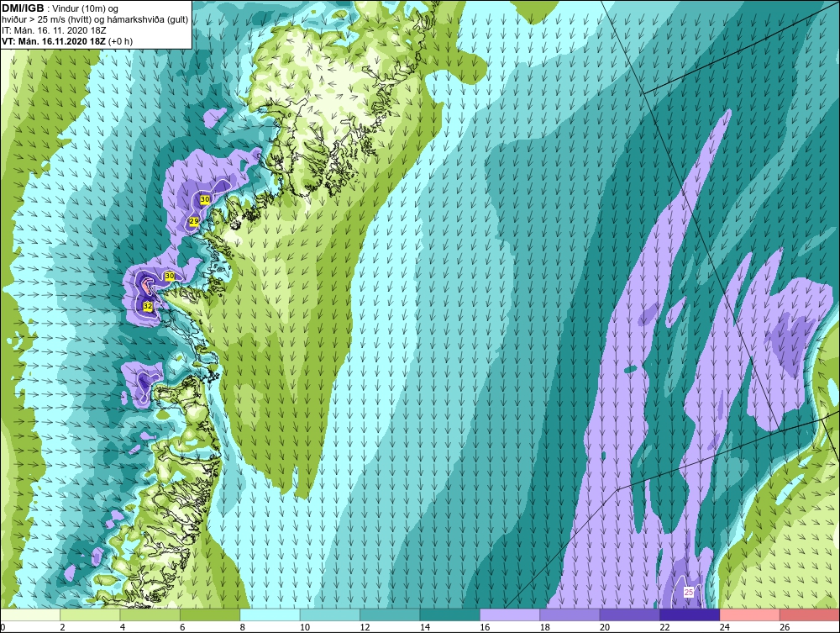Click the 18–20 m/s purple legend swatch
Screen dimensions: 840x633
[570, 615]
